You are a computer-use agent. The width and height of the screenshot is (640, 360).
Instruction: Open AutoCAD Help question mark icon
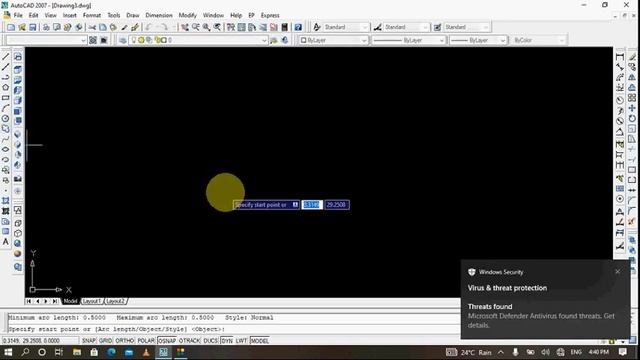coord(298,27)
